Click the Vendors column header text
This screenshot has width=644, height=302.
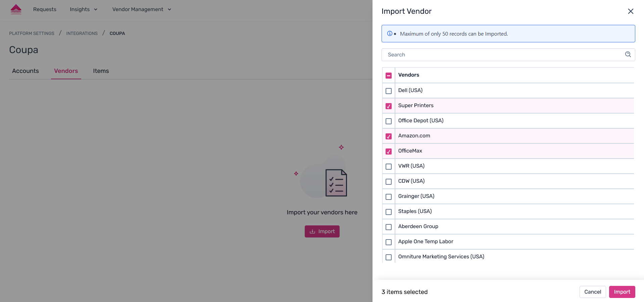click(409, 75)
